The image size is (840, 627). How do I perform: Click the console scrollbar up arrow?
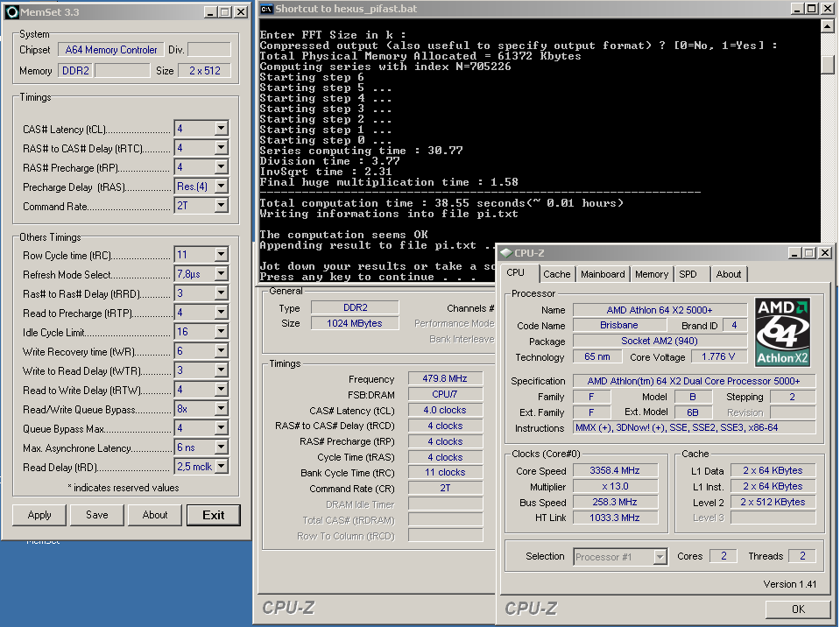coord(828,25)
